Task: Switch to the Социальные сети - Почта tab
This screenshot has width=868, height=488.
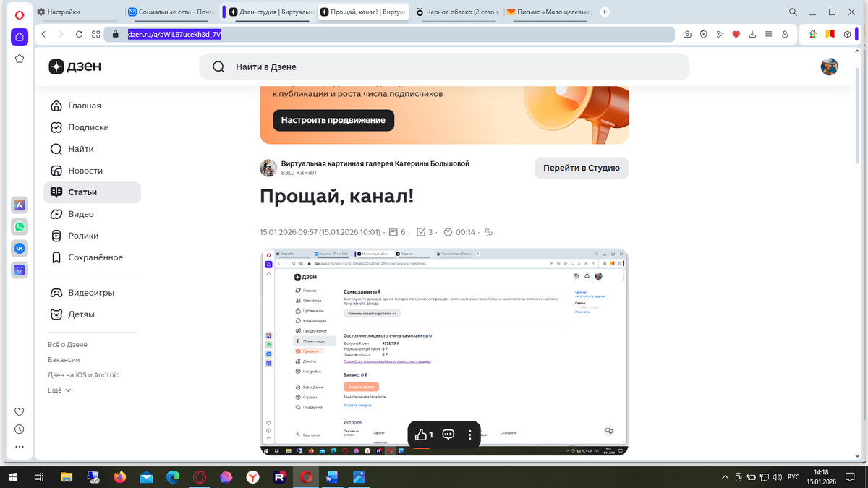Action: coord(172,12)
